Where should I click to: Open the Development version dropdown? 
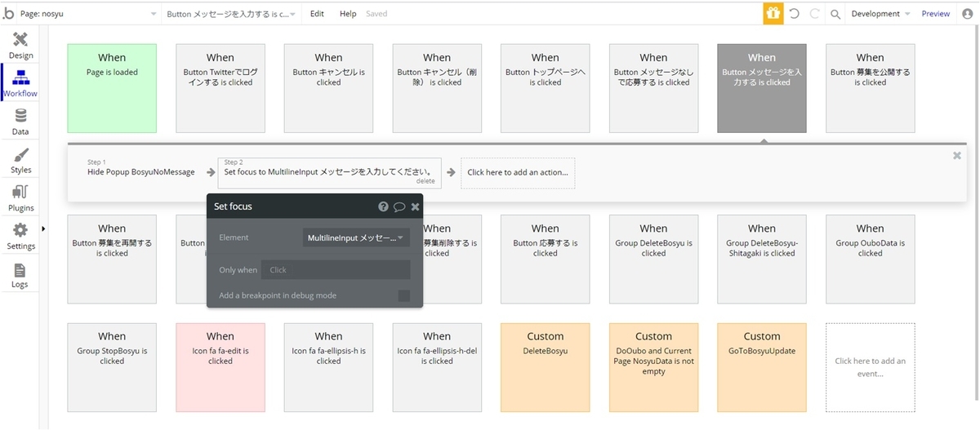pyautogui.click(x=880, y=14)
